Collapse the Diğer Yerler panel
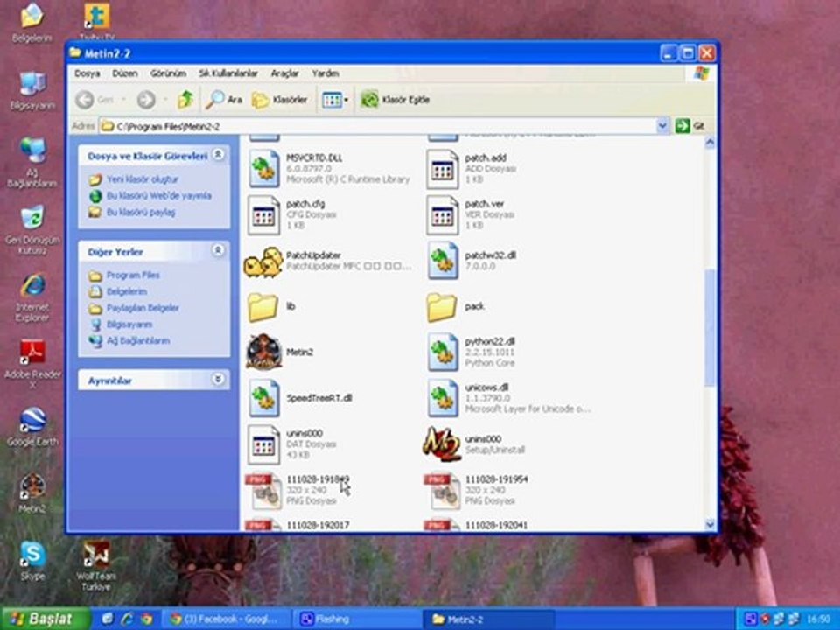840x630 pixels. tap(218, 250)
